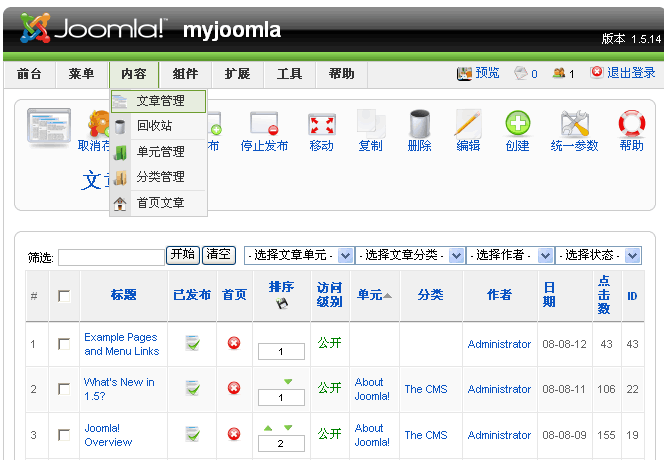Select 单元管理 from the dropdown menu
664x460 pixels.
(x=158, y=152)
